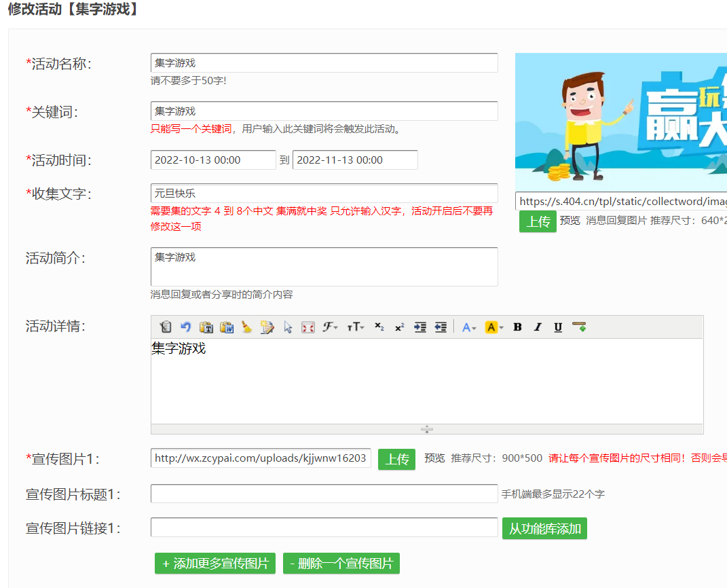Click the reply image URL field
The width and height of the screenshot is (727, 588).
click(x=621, y=201)
